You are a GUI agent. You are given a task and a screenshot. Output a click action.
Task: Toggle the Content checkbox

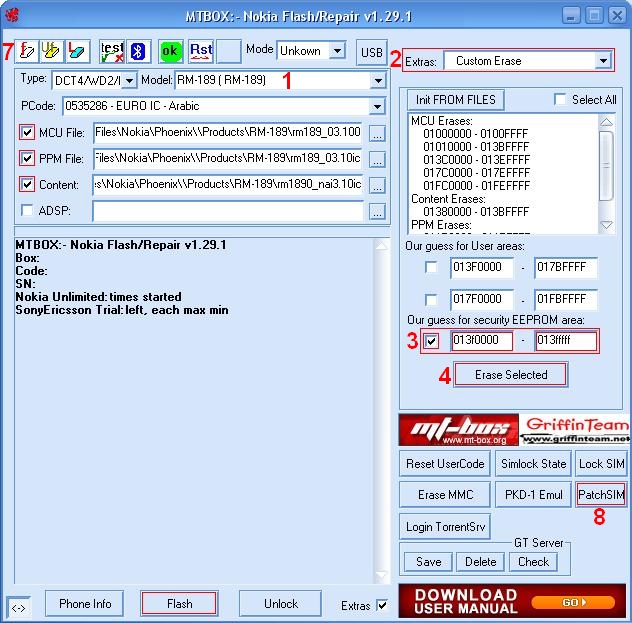27,184
